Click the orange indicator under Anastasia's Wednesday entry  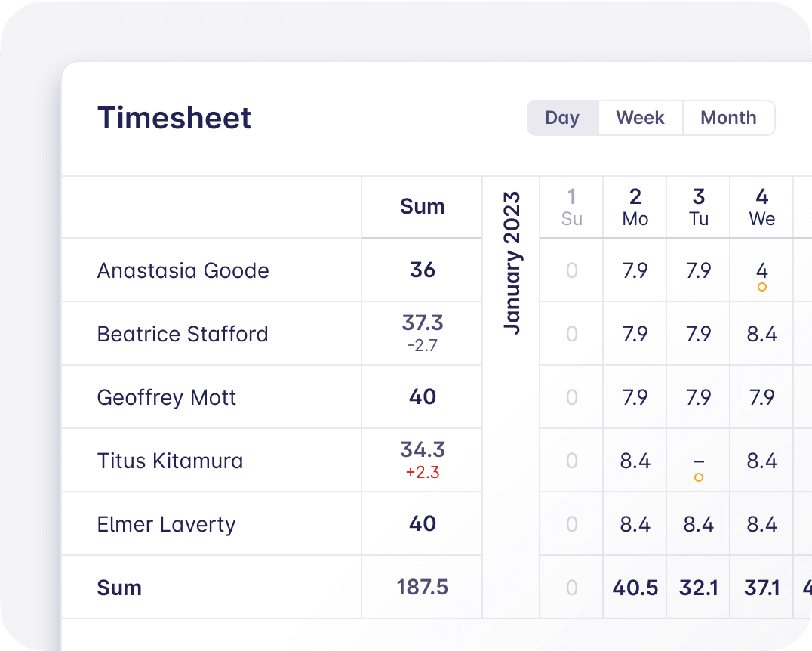click(761, 287)
